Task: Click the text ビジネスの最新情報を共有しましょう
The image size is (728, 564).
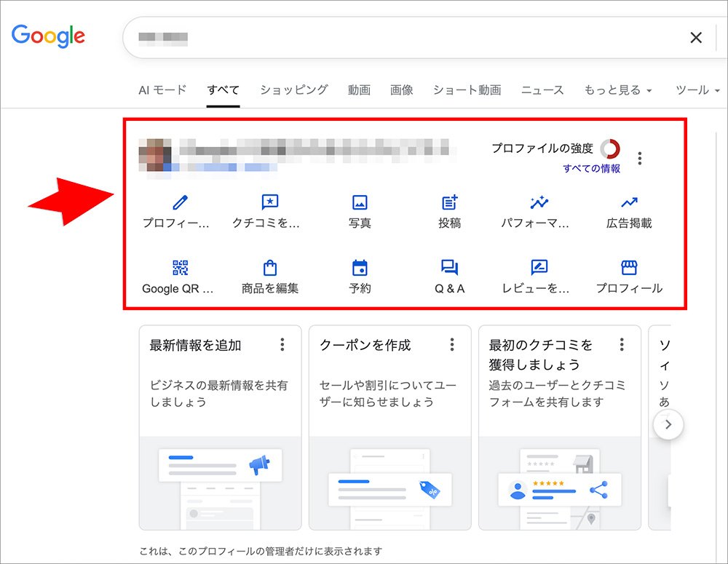Action: (x=218, y=393)
